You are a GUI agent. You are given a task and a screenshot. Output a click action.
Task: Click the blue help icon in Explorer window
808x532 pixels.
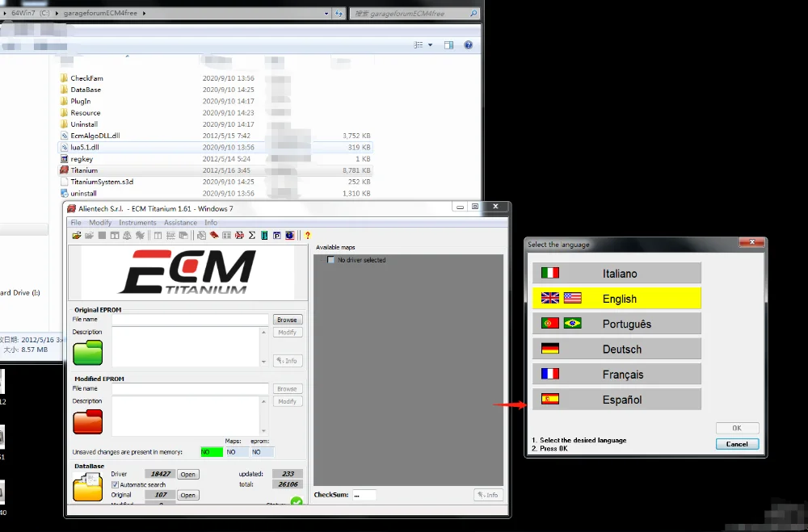click(x=468, y=45)
